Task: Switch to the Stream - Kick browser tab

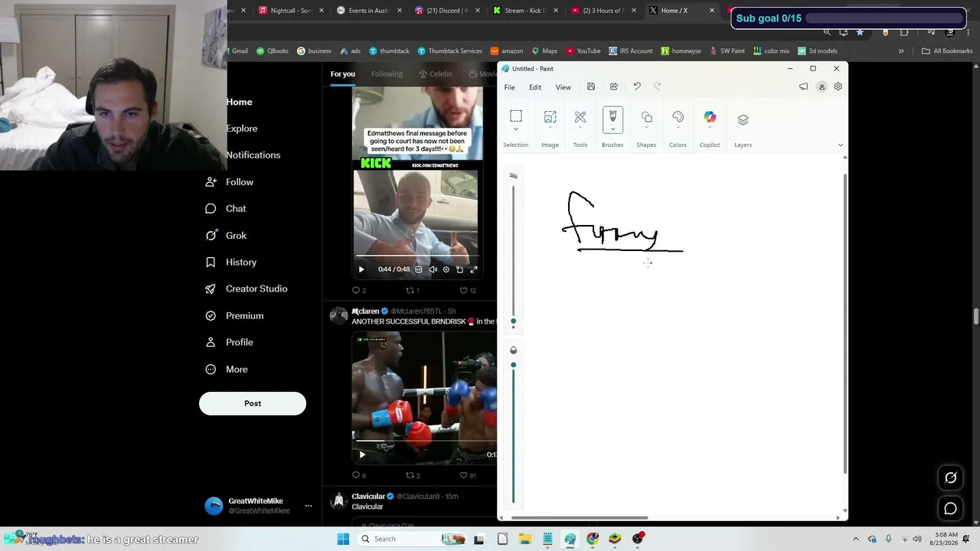Action: pos(524,11)
